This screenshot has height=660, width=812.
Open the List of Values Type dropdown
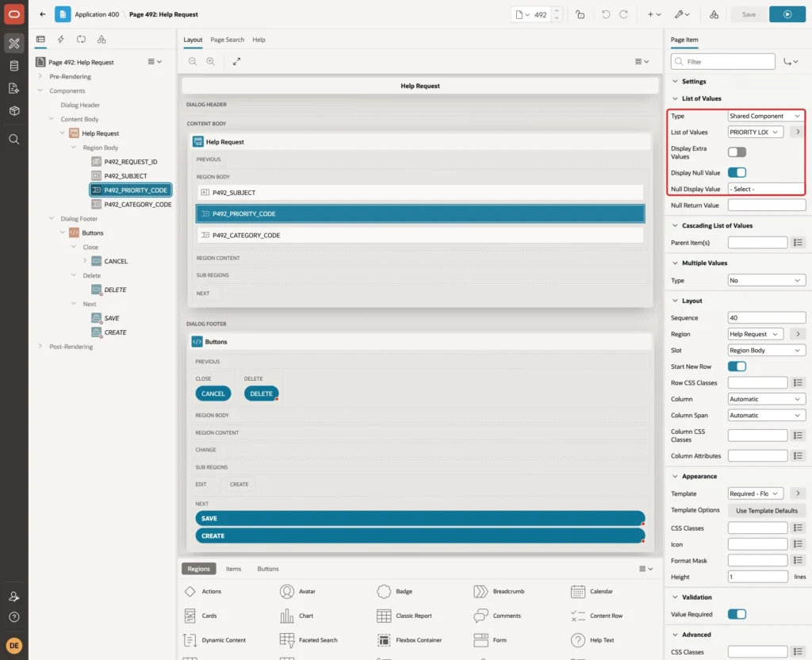(x=766, y=116)
